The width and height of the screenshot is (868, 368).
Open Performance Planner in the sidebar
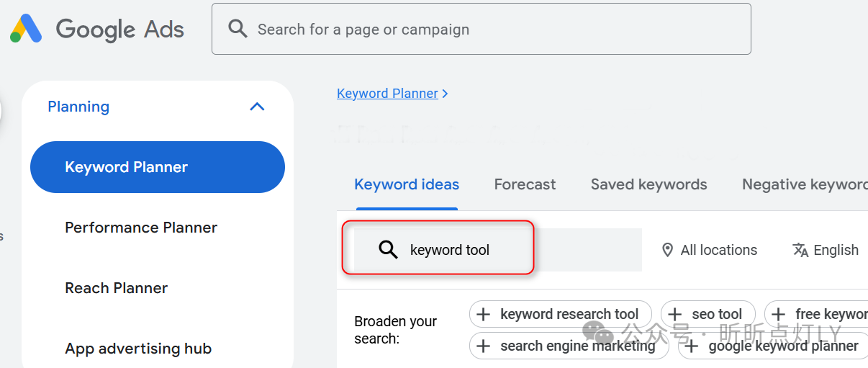(141, 228)
